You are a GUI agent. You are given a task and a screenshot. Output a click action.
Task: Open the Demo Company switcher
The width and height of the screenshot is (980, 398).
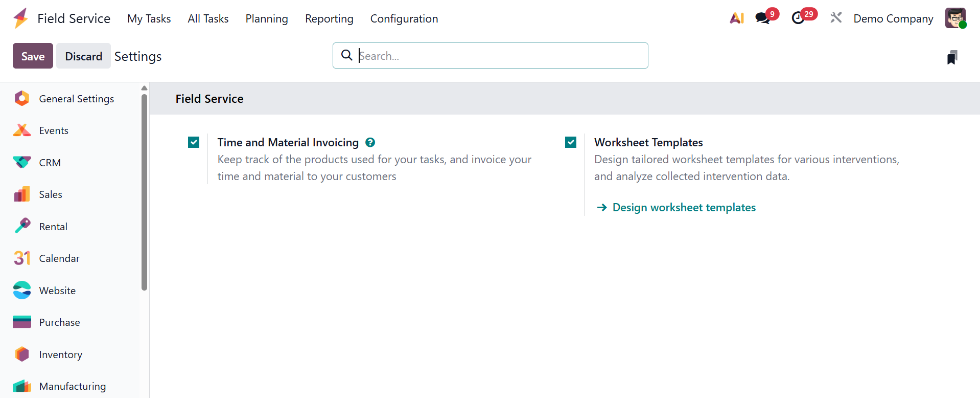[x=893, y=19]
